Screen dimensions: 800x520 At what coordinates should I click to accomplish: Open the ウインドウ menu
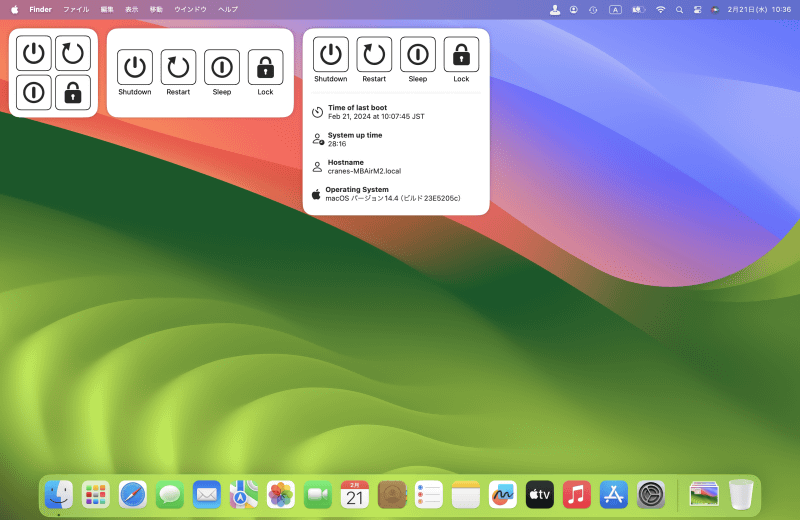pos(190,9)
